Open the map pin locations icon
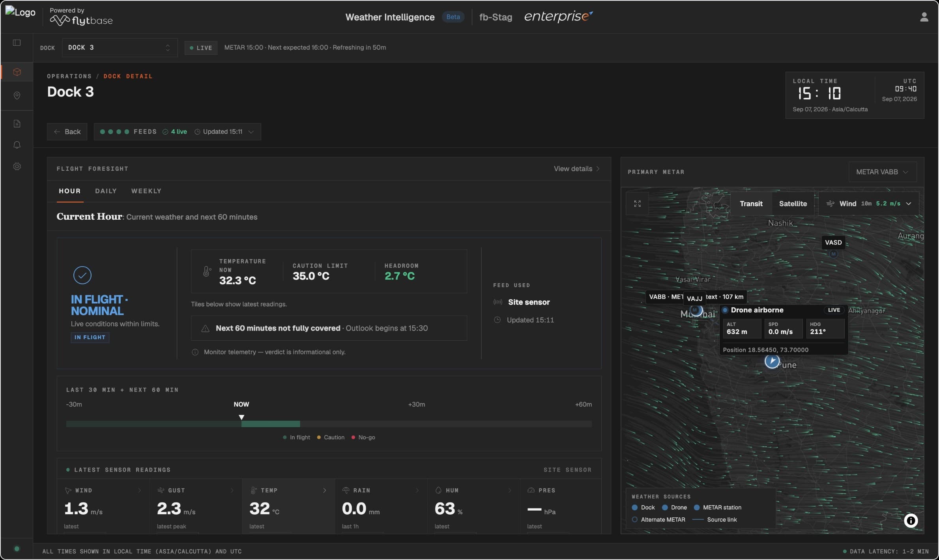Screen dimensions: 939x560 point(17,95)
